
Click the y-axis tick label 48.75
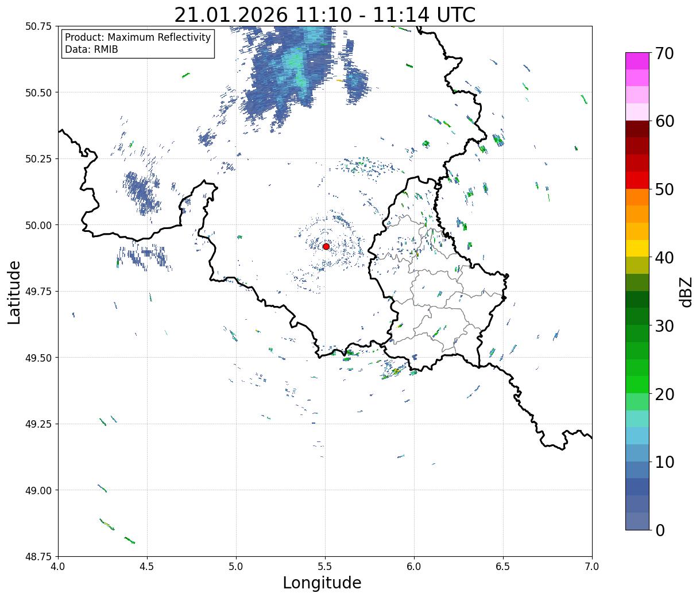pos(38,557)
